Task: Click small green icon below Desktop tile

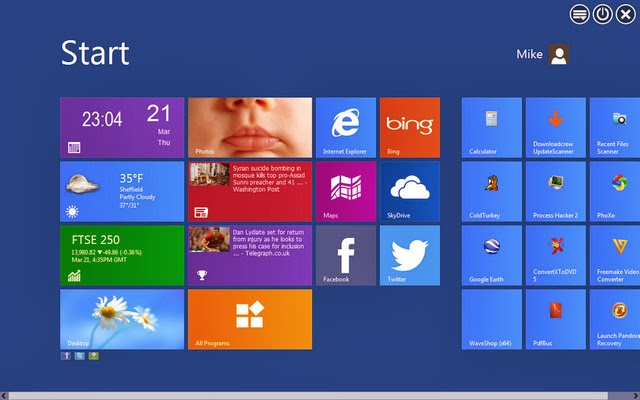Action: click(93, 356)
